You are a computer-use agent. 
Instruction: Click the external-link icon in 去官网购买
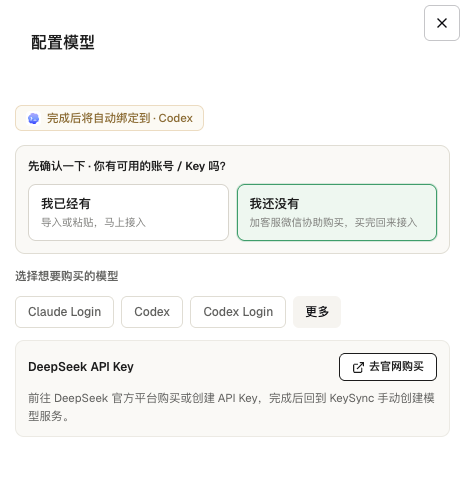pyautogui.click(x=358, y=367)
